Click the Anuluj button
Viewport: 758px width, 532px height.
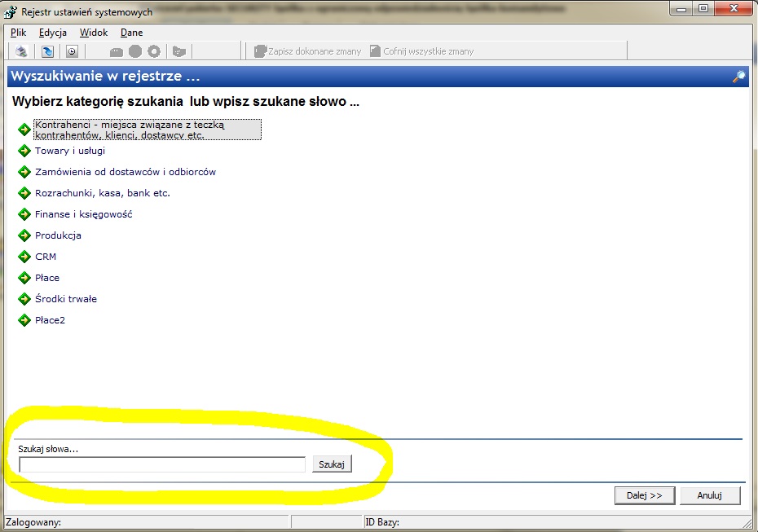tap(710, 495)
